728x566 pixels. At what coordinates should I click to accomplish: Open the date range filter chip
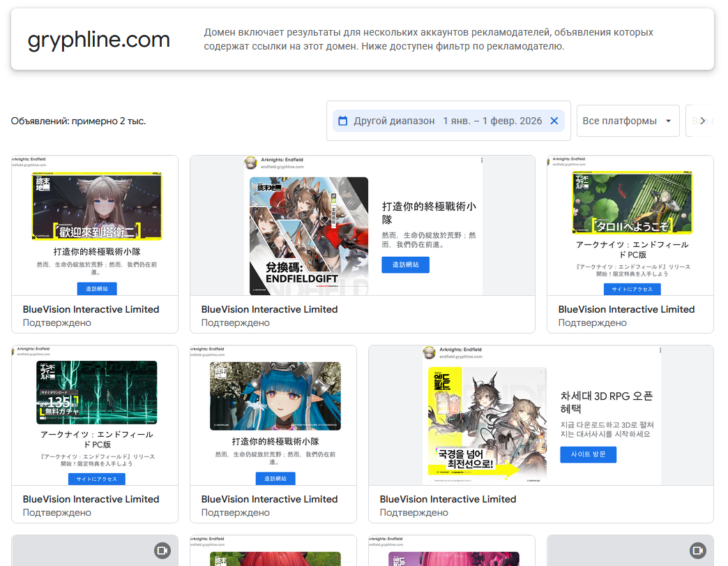tap(448, 121)
